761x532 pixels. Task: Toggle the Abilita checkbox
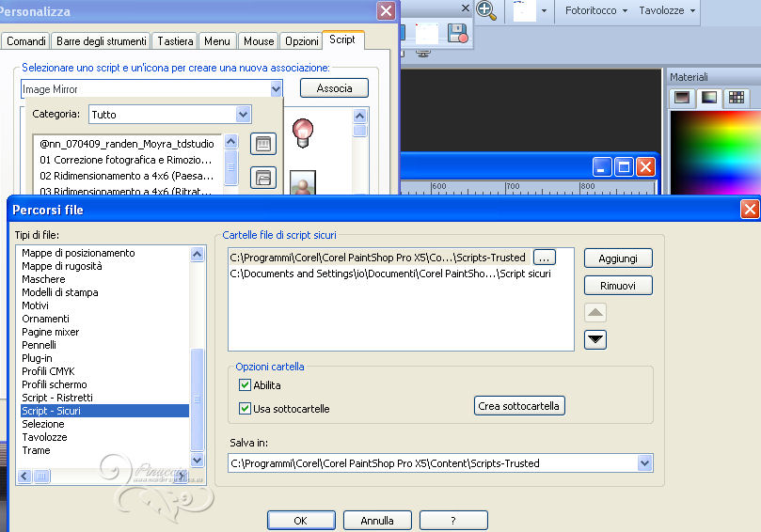[245, 385]
